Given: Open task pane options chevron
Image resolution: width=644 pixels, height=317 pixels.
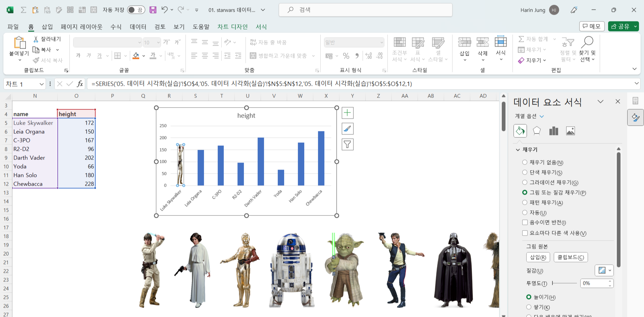Looking at the screenshot, I should coord(600,102).
